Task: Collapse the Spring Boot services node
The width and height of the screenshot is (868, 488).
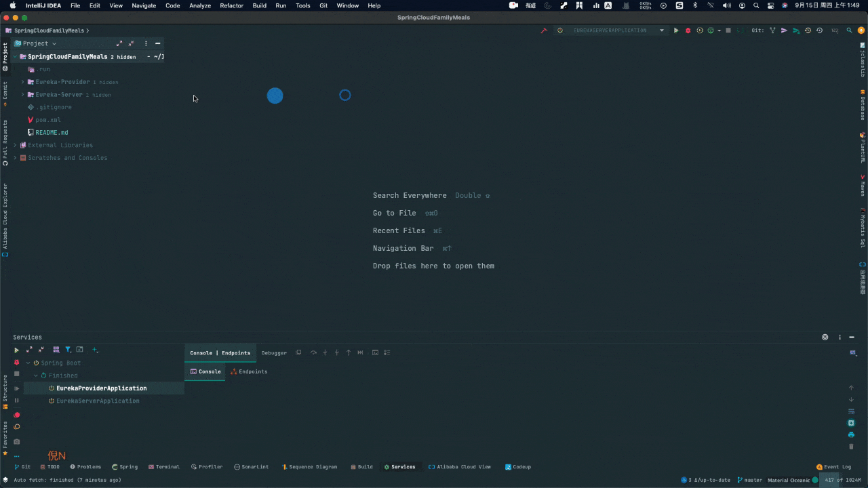Action: click(28, 363)
